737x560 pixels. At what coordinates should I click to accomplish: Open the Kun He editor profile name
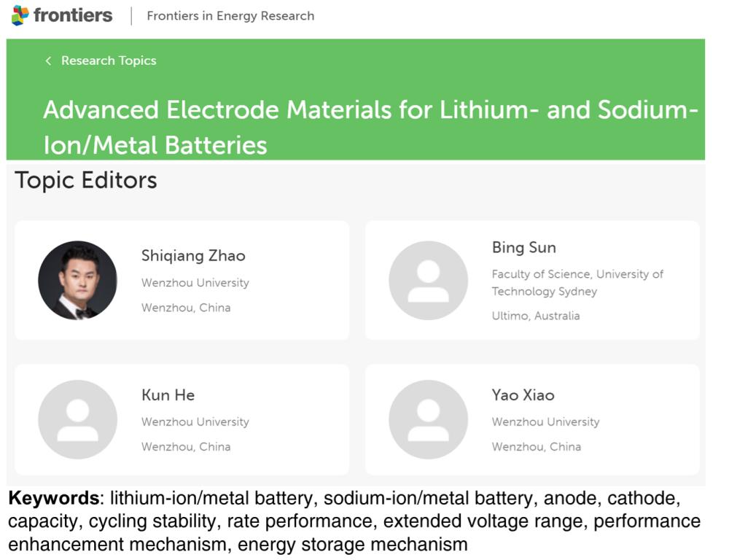tap(168, 395)
